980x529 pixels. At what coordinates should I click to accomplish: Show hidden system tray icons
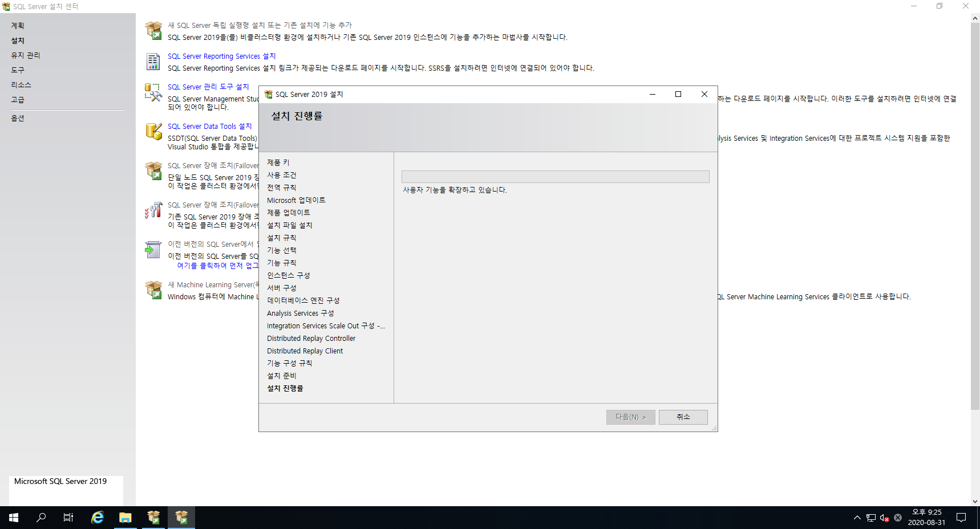click(857, 518)
